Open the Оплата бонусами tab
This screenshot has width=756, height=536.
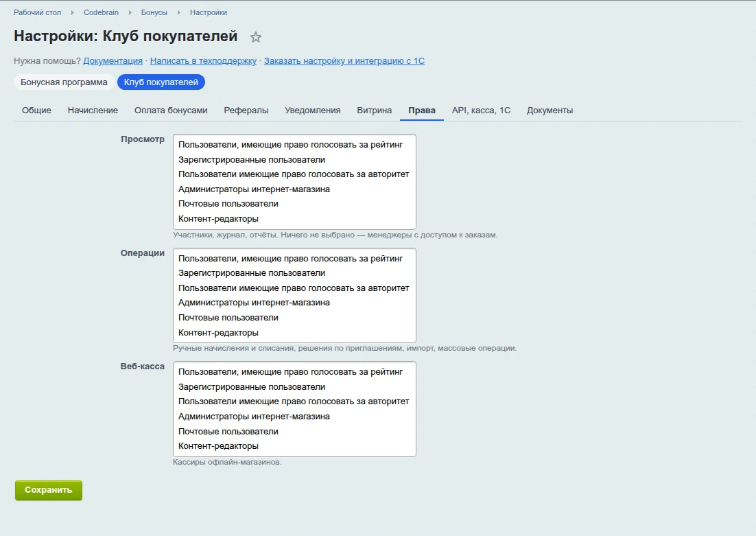pos(171,110)
